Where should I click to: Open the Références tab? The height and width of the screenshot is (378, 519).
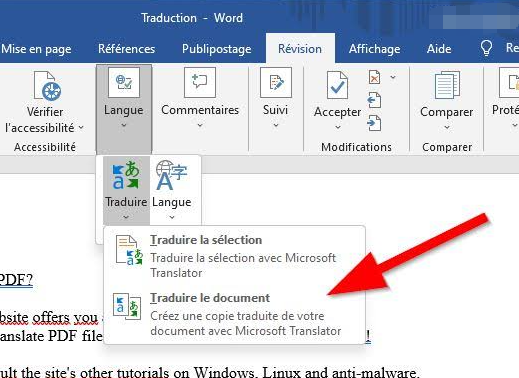pyautogui.click(x=126, y=49)
